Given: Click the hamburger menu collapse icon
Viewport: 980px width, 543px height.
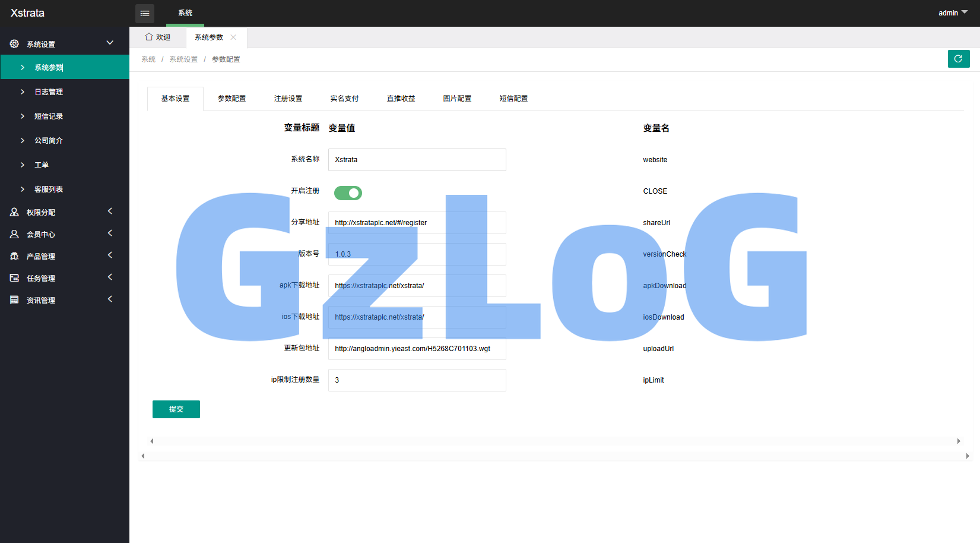Looking at the screenshot, I should [x=145, y=13].
